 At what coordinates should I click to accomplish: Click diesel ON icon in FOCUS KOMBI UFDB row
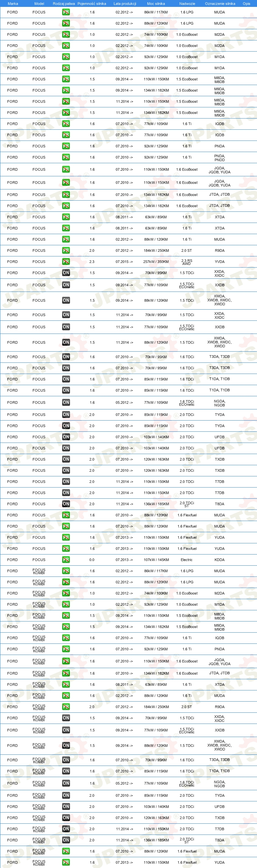tap(66, 807)
